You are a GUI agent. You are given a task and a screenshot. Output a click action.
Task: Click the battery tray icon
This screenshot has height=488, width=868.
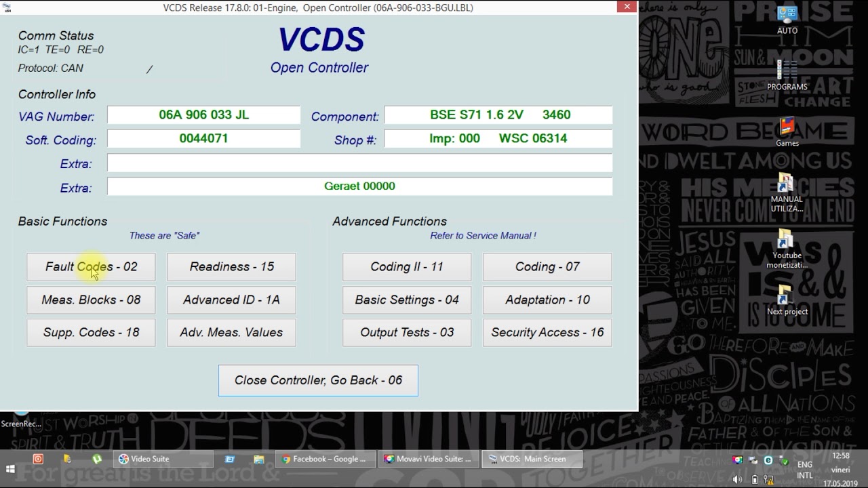[x=754, y=479]
